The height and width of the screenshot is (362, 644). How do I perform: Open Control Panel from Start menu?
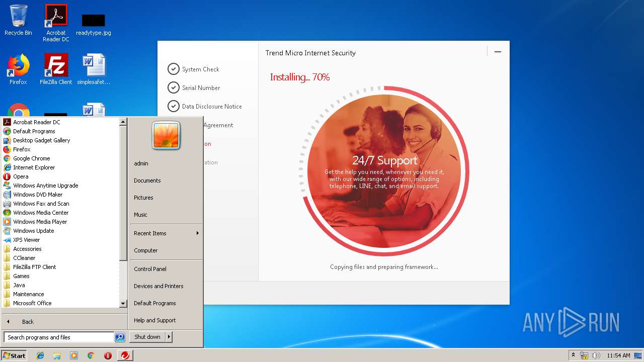(x=166, y=269)
